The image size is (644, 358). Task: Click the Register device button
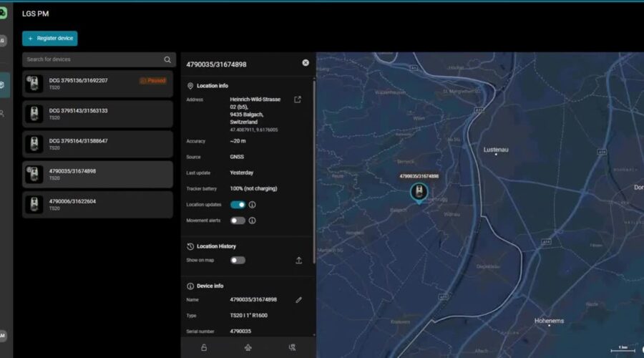point(49,39)
